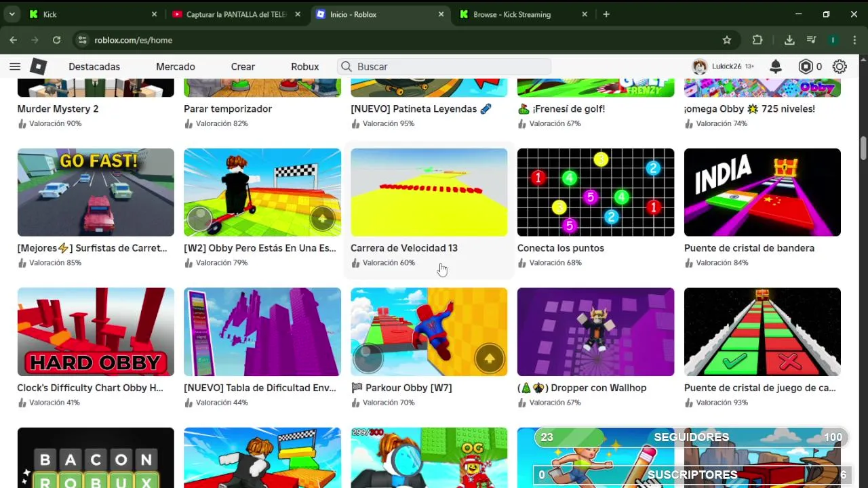Screen dimensions: 868x488
Task: Open Parar temporizador game title
Action: (x=228, y=108)
